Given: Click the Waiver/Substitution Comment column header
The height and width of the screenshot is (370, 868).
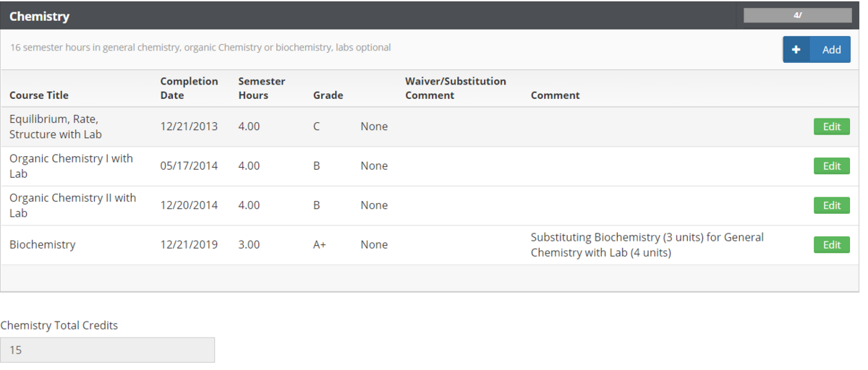Looking at the screenshot, I should click(455, 88).
